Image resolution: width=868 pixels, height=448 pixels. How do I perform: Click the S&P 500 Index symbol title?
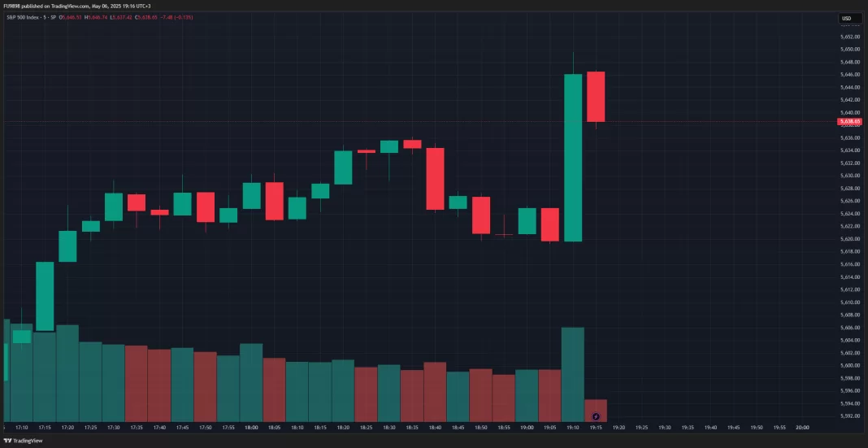(24, 17)
